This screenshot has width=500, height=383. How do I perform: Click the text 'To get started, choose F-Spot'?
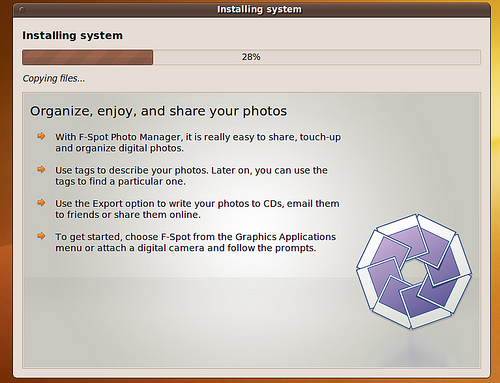point(123,237)
